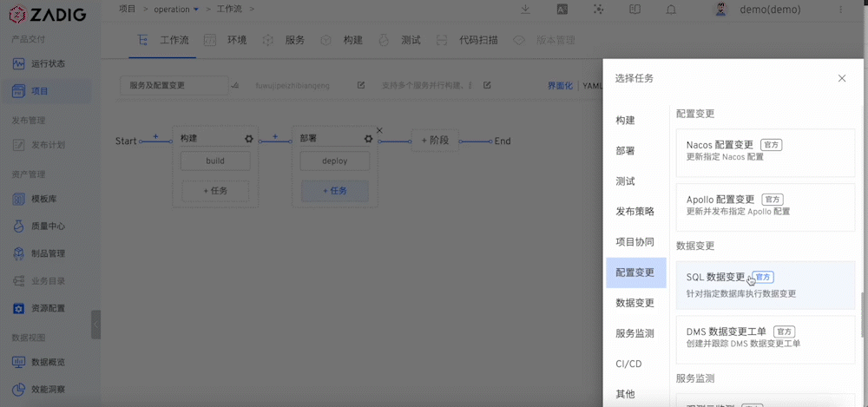Choose the Nacos 配置变更 task card
This screenshot has height=407, width=868.
tap(766, 153)
